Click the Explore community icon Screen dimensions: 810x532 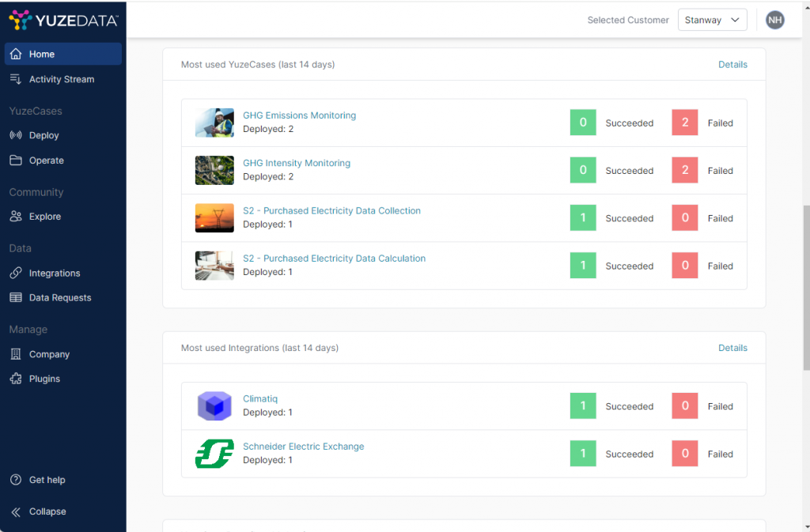[16, 217]
